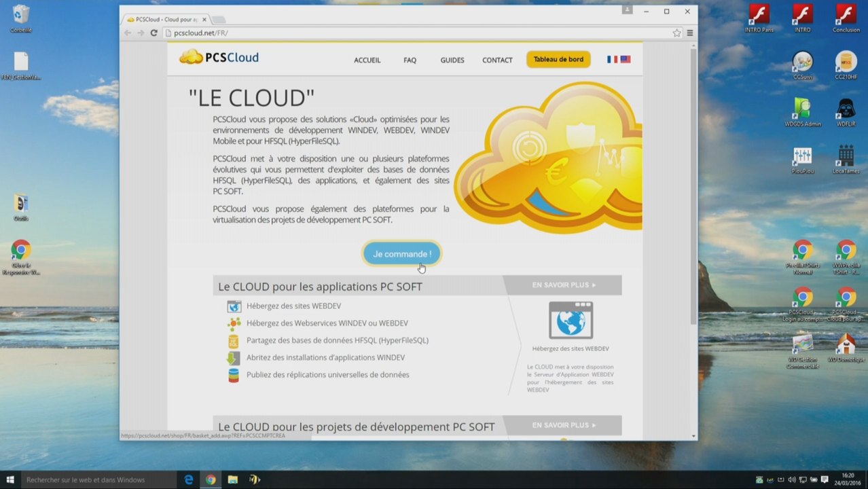Click the page's vertical scrollbar thumb
Viewport: 868px width, 489px height.
point(693,185)
